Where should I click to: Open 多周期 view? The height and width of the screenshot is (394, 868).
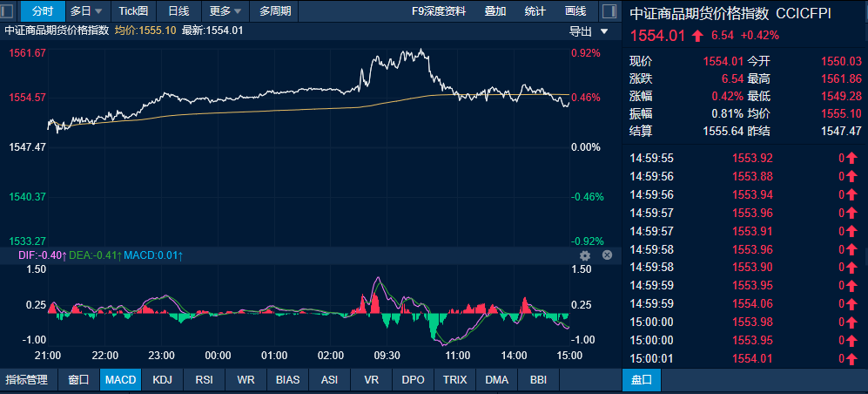click(x=274, y=11)
